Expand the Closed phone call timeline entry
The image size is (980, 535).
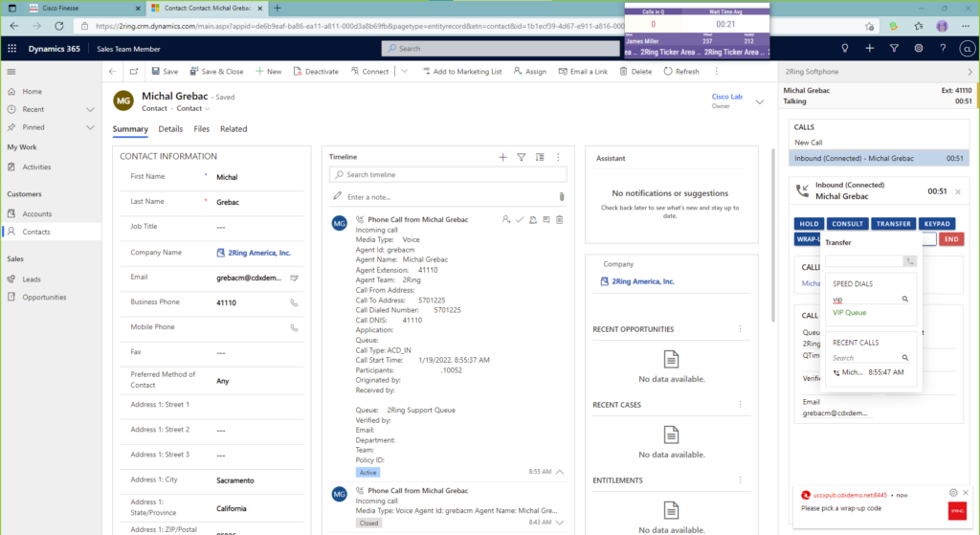pyautogui.click(x=560, y=523)
